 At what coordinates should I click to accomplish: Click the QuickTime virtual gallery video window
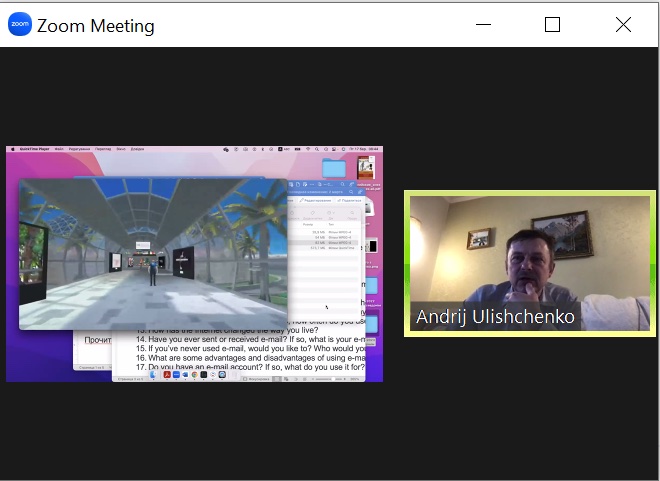coord(153,254)
